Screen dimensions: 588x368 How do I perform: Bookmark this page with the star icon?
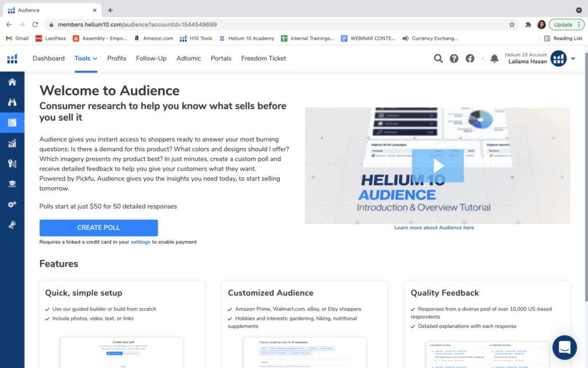512,25
